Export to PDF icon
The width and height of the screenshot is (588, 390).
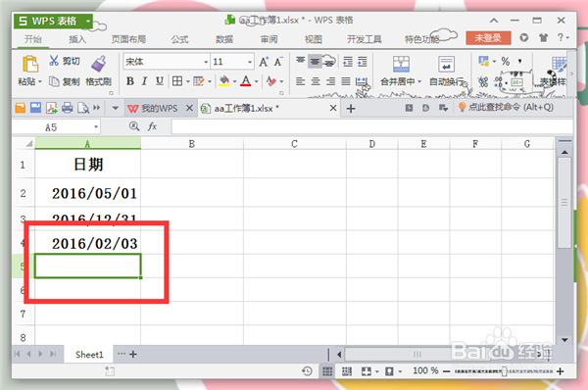51,108
